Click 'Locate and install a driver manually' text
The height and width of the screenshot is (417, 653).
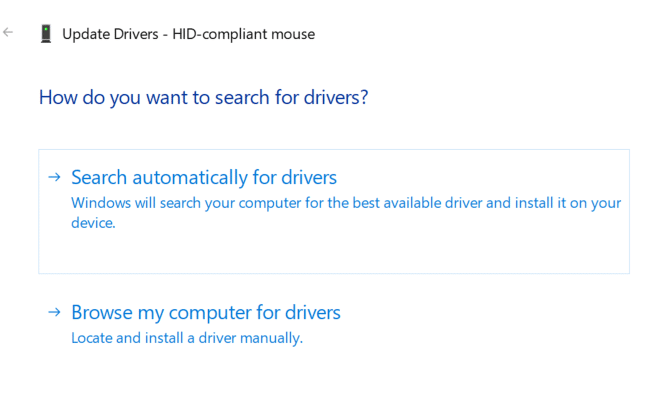pyautogui.click(x=186, y=338)
